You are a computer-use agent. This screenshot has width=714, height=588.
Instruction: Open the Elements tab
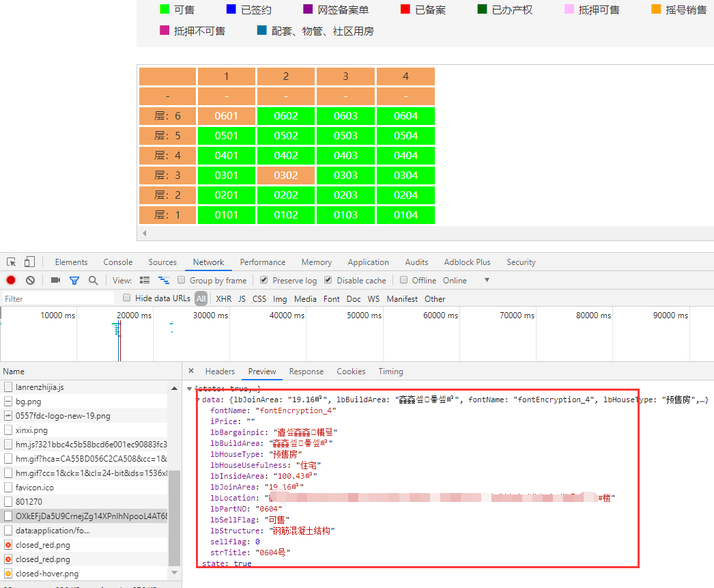[x=71, y=262]
